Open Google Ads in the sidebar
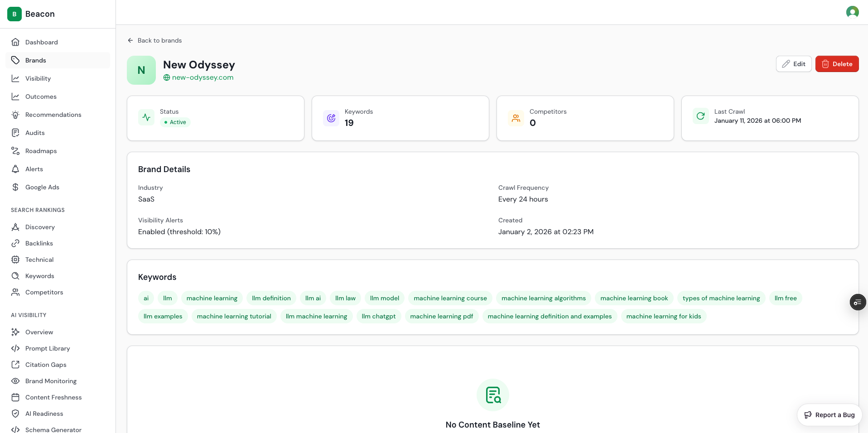This screenshot has width=868, height=433. click(x=58, y=187)
